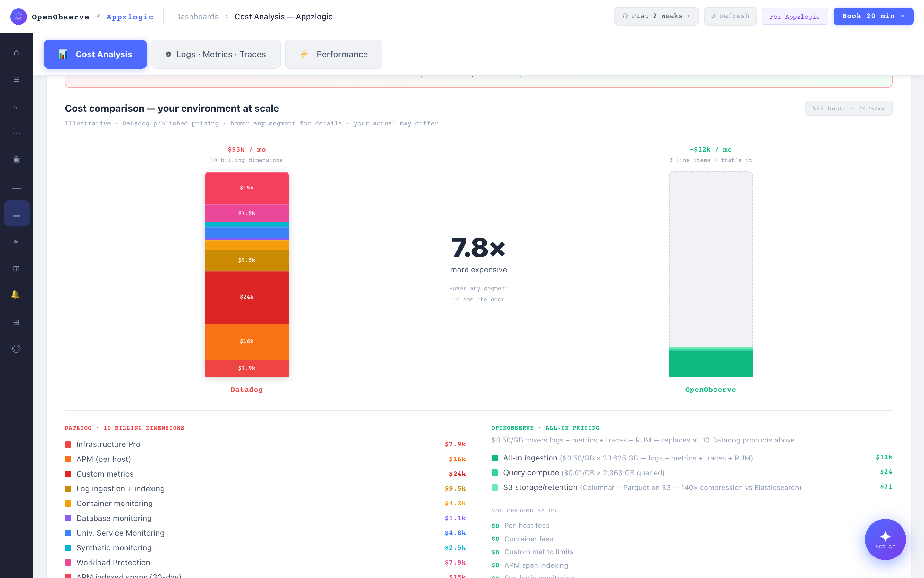Click the For Appzlogic button
This screenshot has width=924, height=578.
click(x=795, y=16)
